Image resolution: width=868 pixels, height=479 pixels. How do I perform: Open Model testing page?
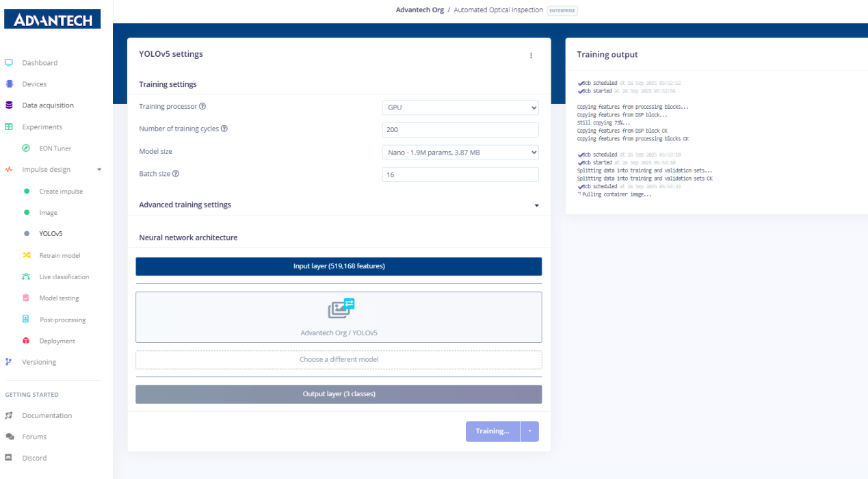59,298
